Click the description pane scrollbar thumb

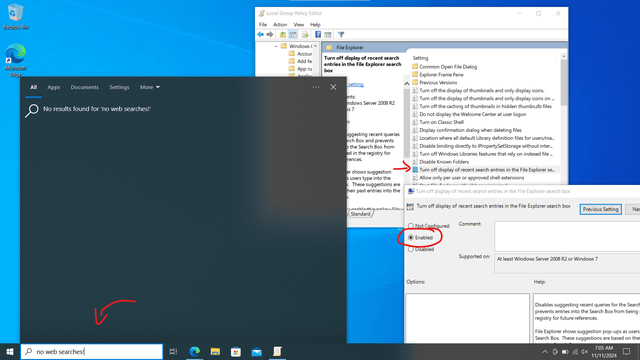tap(407, 122)
